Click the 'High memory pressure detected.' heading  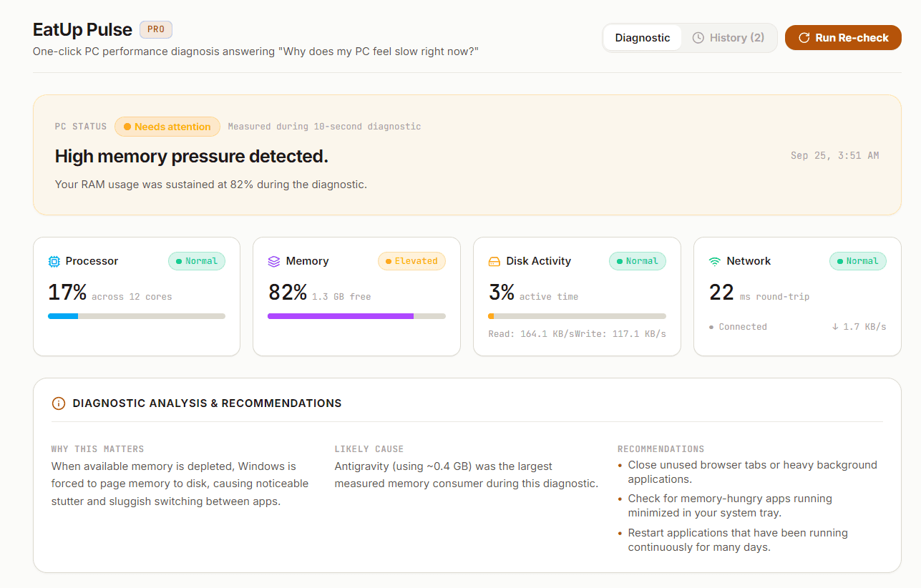[x=192, y=157]
